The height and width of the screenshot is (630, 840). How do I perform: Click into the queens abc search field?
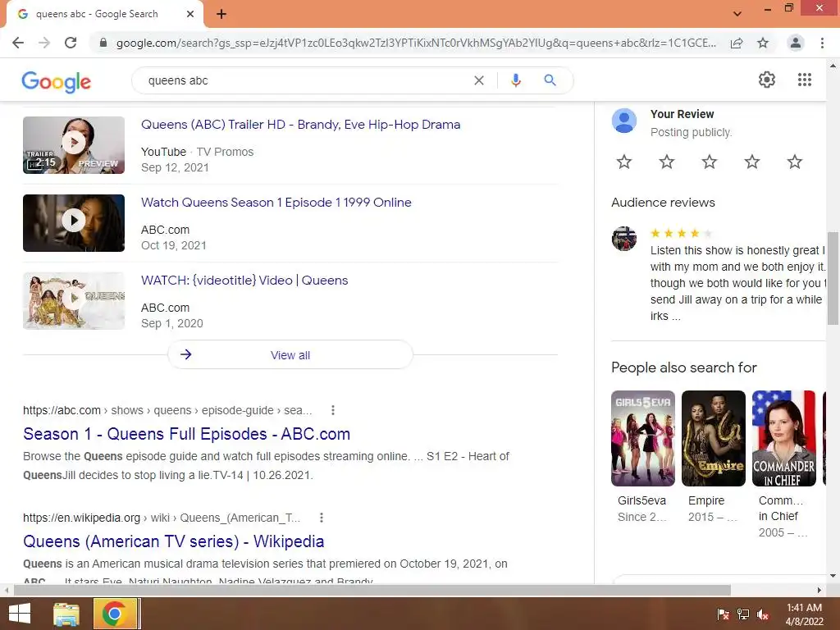[305, 80]
